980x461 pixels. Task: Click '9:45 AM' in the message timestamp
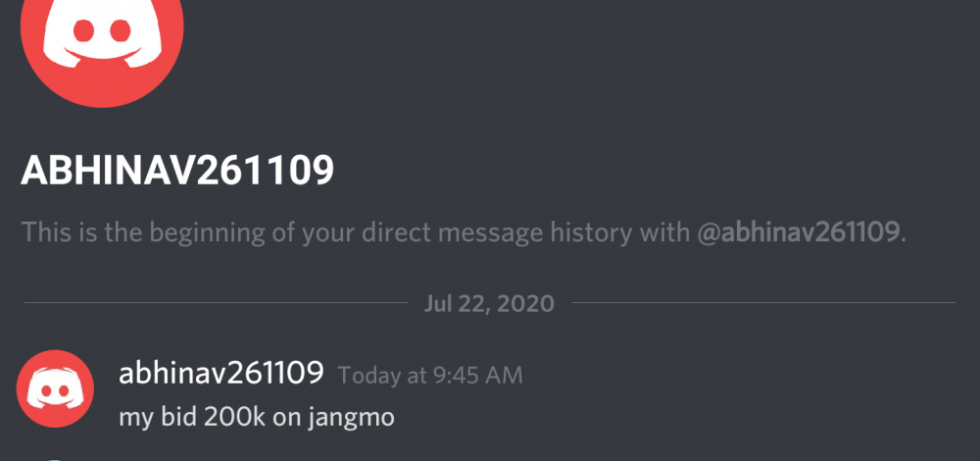pyautogui.click(x=476, y=376)
